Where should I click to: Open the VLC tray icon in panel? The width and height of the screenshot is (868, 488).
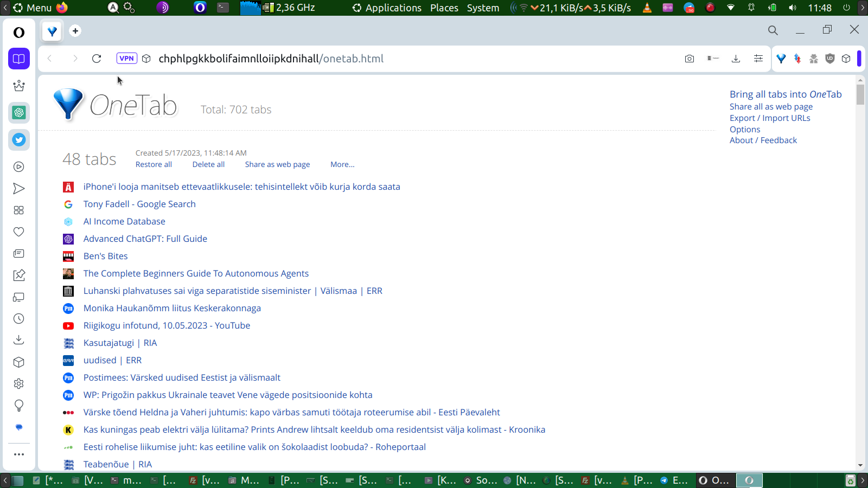click(647, 8)
